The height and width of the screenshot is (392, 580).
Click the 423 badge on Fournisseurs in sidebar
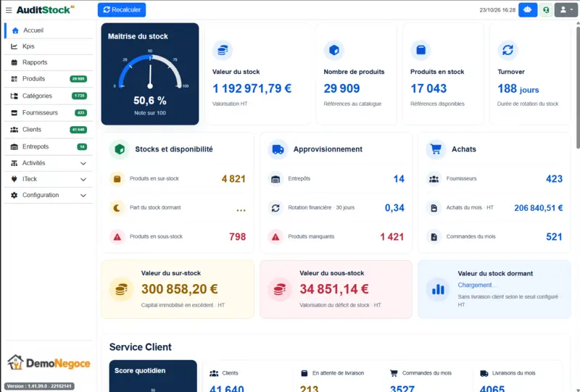(80, 112)
